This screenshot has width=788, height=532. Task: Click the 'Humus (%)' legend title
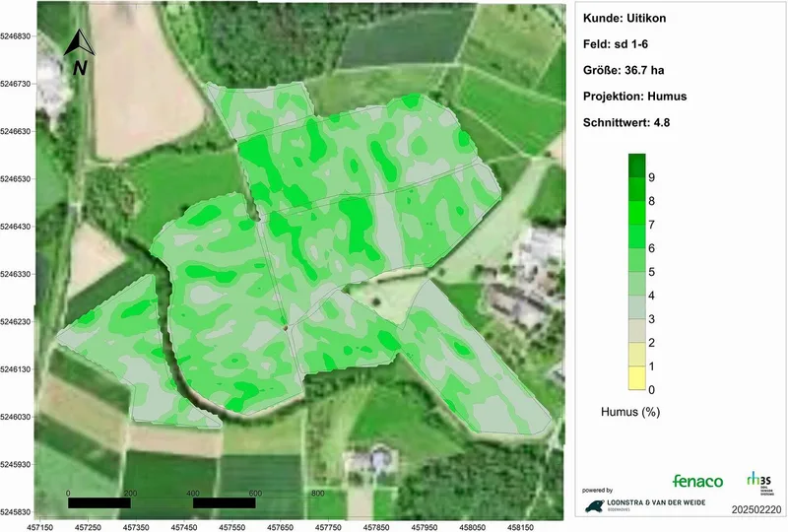(x=630, y=413)
